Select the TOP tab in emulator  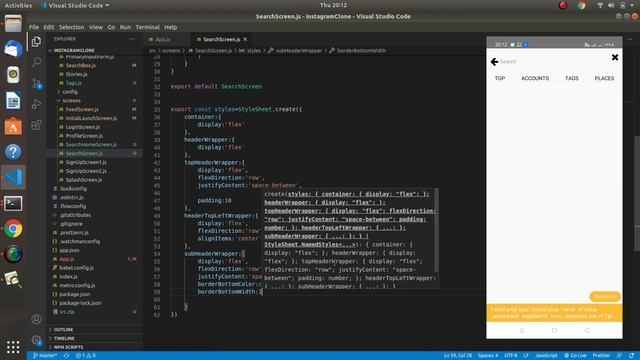click(x=500, y=78)
